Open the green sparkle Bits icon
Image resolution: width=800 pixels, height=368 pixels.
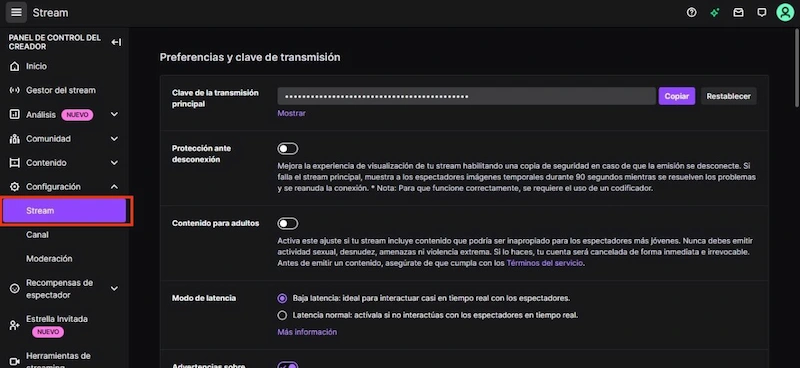pos(715,13)
